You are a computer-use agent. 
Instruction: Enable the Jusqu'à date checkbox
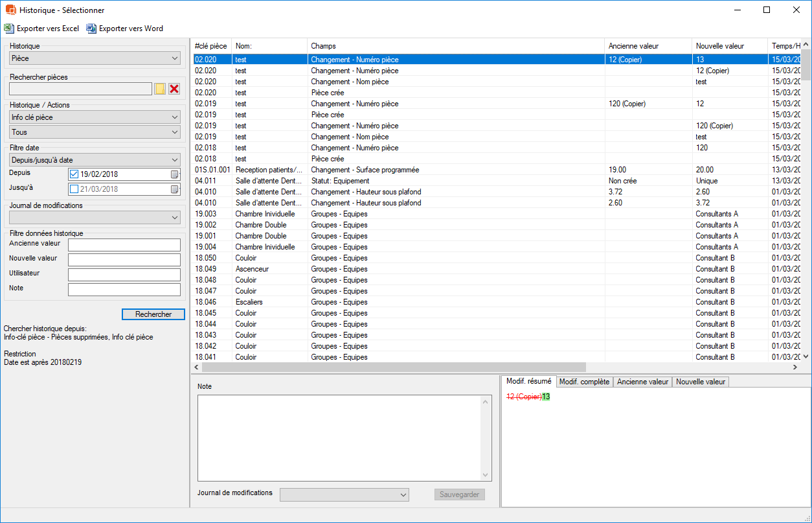point(74,189)
